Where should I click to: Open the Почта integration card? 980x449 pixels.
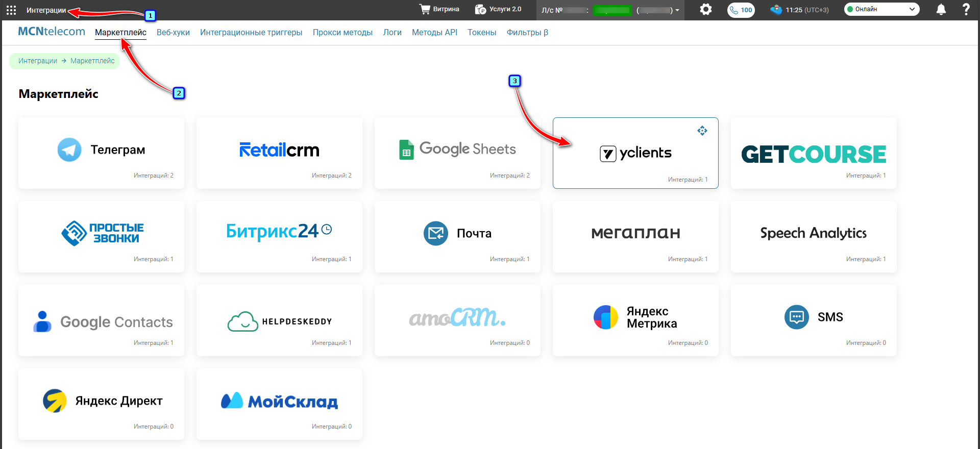tap(457, 237)
